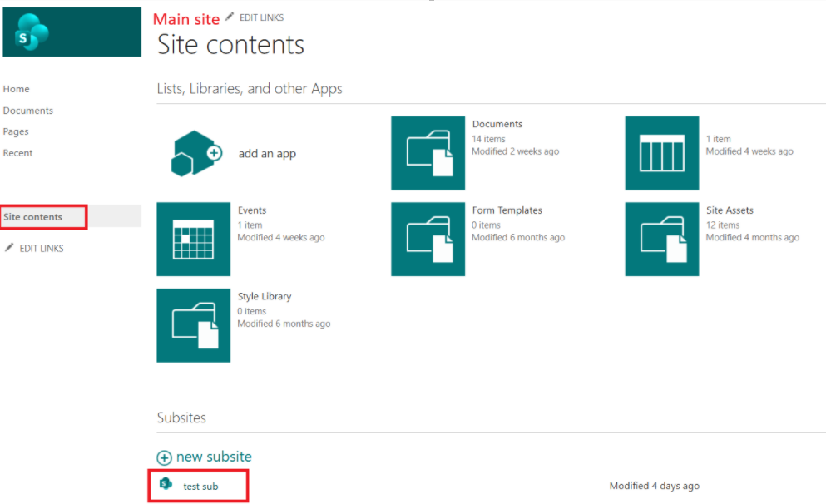826x504 pixels.
Task: Click the pencil icon next to Main site
Action: (x=229, y=17)
